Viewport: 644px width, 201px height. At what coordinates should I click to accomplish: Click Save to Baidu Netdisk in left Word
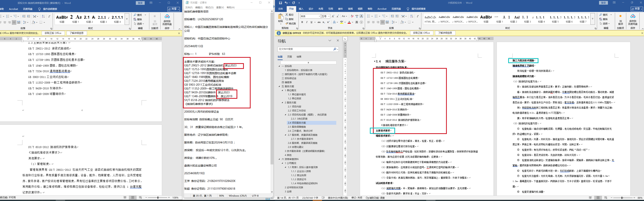pyautogui.click(x=167, y=19)
